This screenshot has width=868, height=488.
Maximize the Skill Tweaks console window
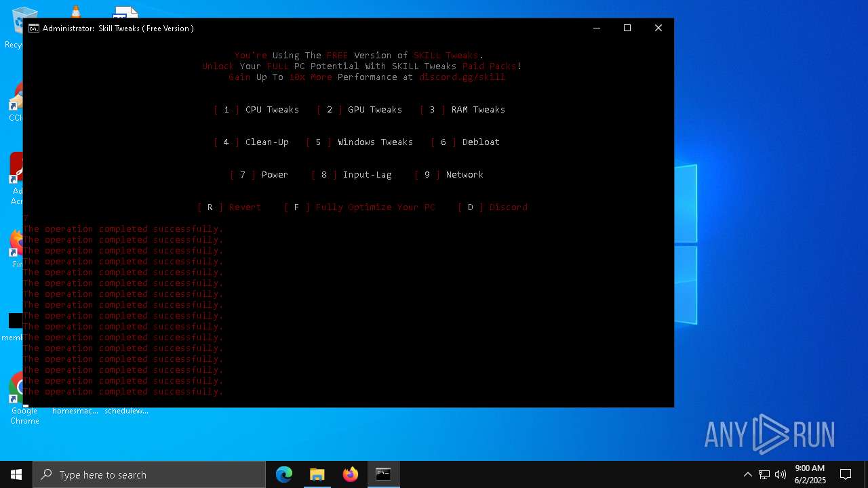tap(627, 28)
